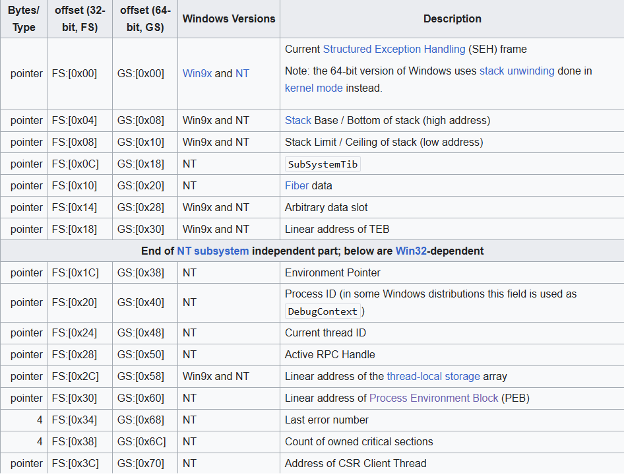Viewport: 624px width, 474px height.
Task: Select the GS:[0x60] cell
Action: [145, 398]
